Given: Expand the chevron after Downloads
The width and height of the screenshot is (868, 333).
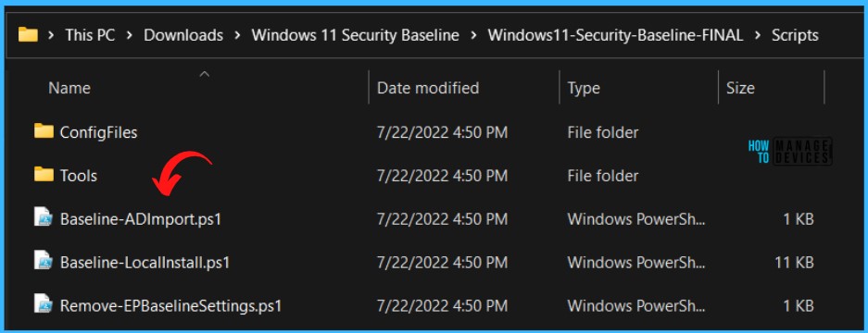Looking at the screenshot, I should (x=237, y=35).
